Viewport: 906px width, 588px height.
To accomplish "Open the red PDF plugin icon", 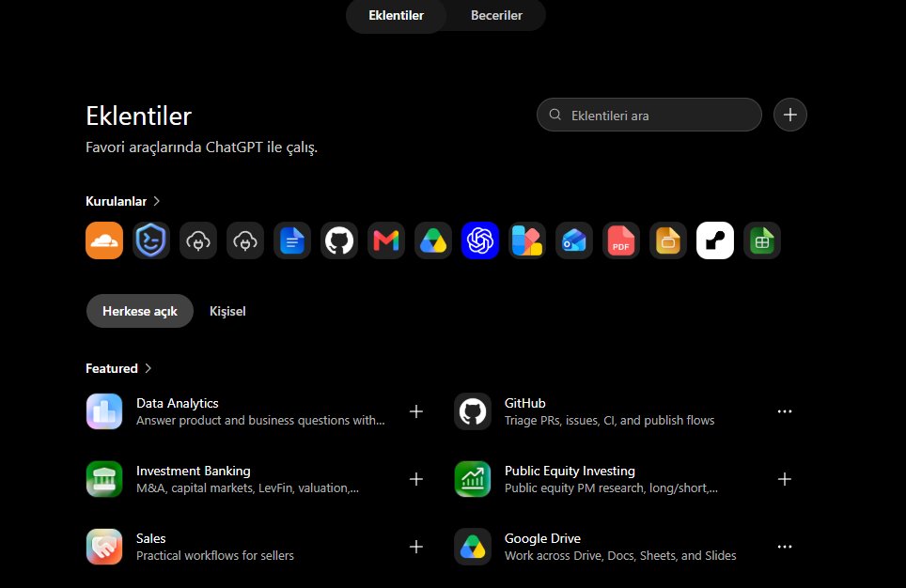I will [x=621, y=240].
